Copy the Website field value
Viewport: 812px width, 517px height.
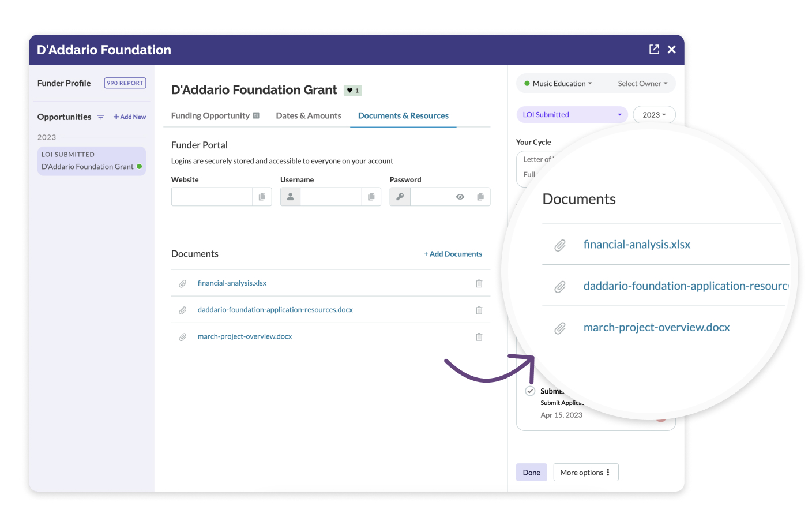(x=262, y=197)
